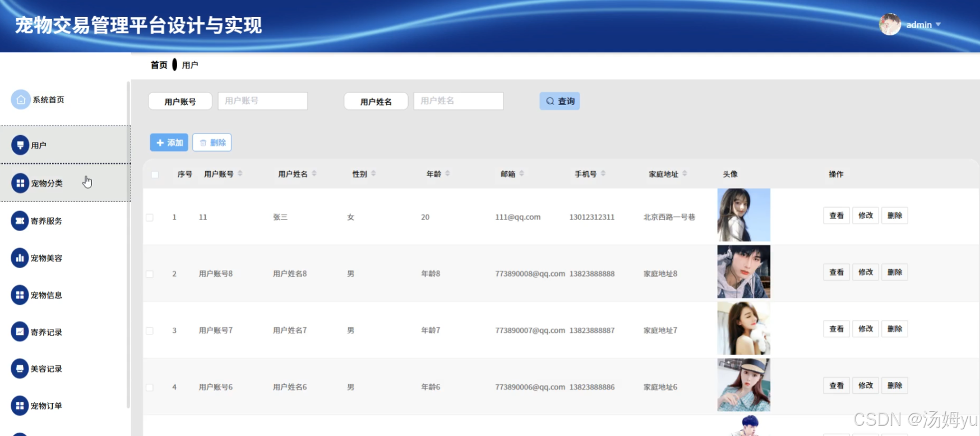Click 查看 for 用户账号7 row
The image size is (980, 436).
pyautogui.click(x=836, y=329)
